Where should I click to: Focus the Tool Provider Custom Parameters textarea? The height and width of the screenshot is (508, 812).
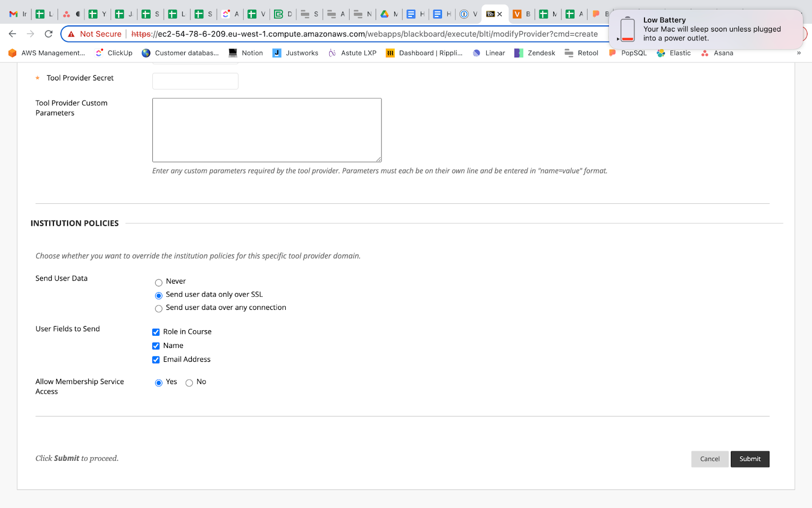point(266,130)
